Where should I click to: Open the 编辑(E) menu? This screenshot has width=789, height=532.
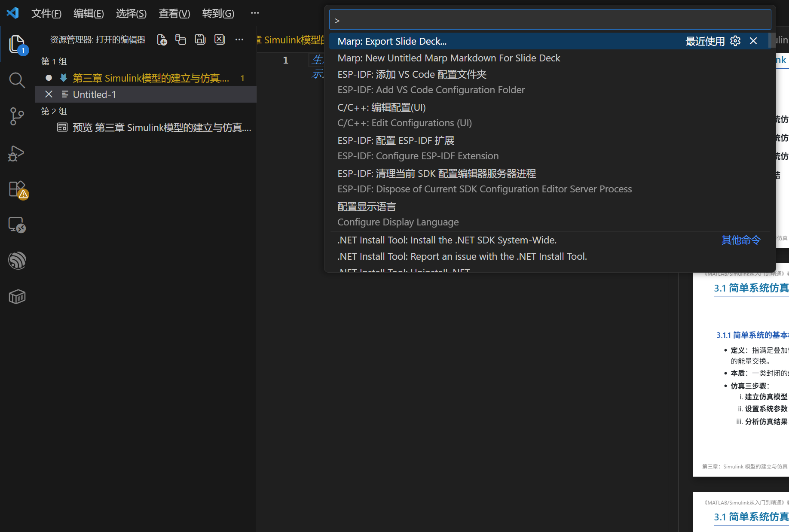[89, 13]
